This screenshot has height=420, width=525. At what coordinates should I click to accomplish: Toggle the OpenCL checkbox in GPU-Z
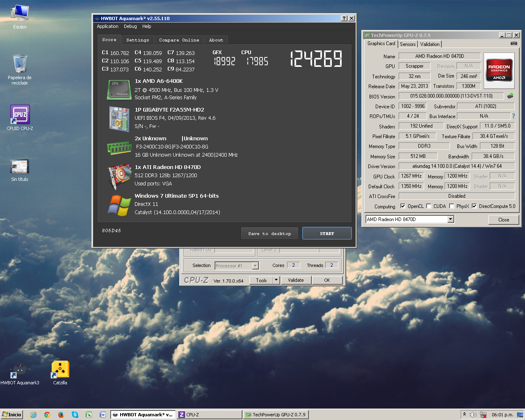[x=403, y=206]
